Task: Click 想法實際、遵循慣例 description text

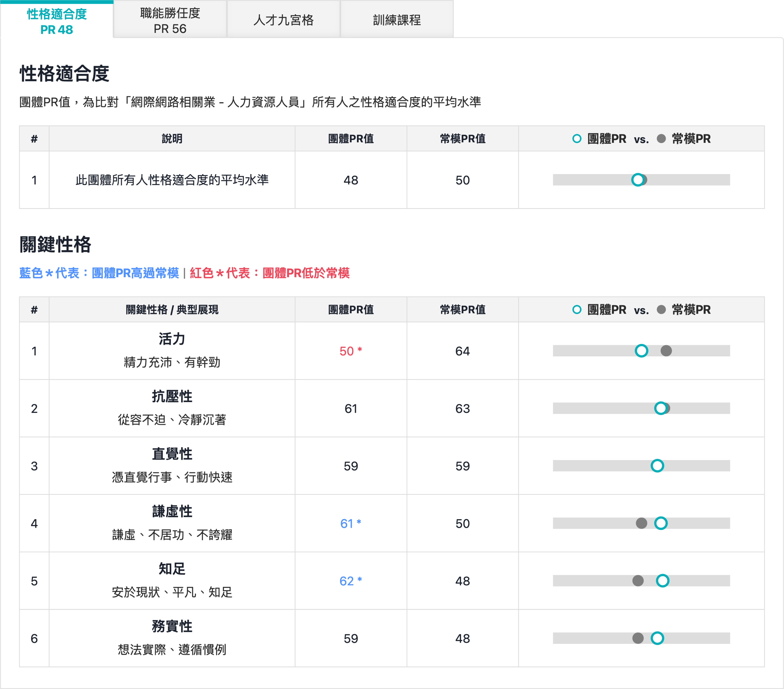Action: coord(172,650)
